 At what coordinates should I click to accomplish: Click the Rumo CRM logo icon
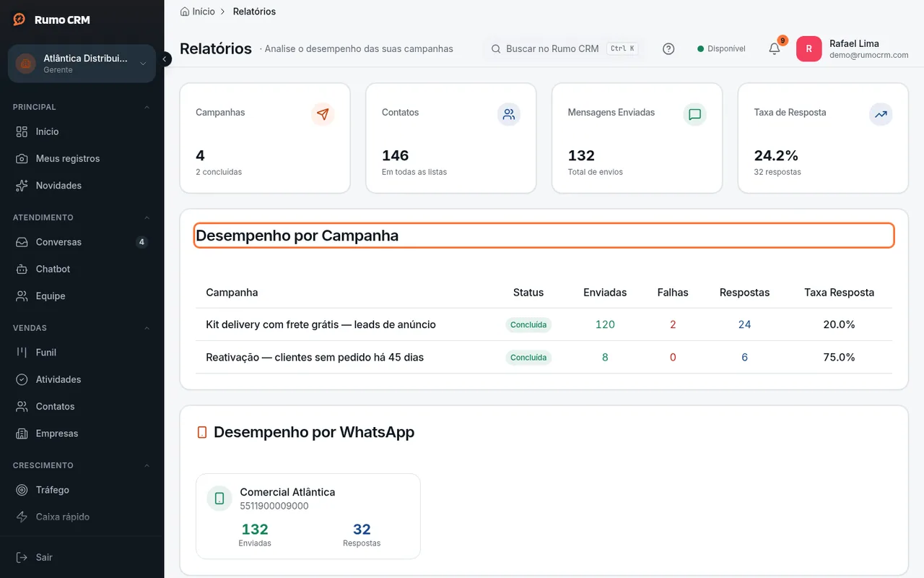[x=19, y=20]
